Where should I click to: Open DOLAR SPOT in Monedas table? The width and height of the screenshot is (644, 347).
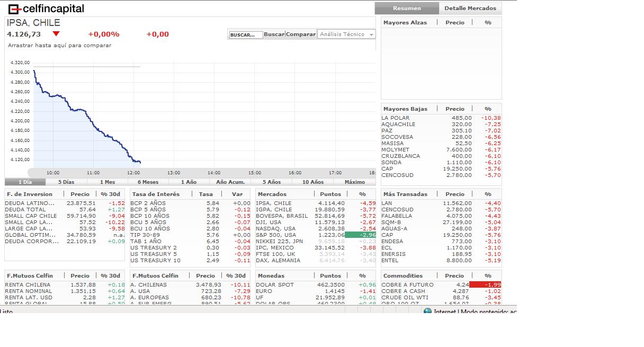pos(274,285)
